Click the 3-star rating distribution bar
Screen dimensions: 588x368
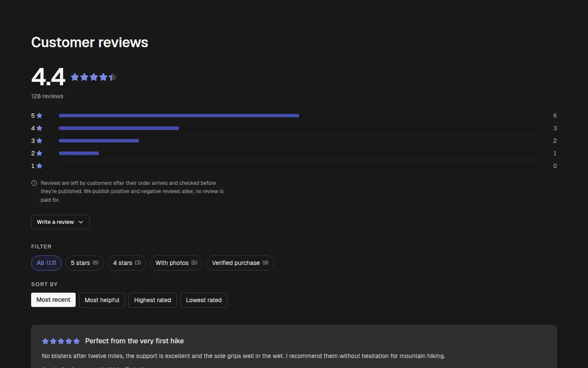tap(299, 141)
